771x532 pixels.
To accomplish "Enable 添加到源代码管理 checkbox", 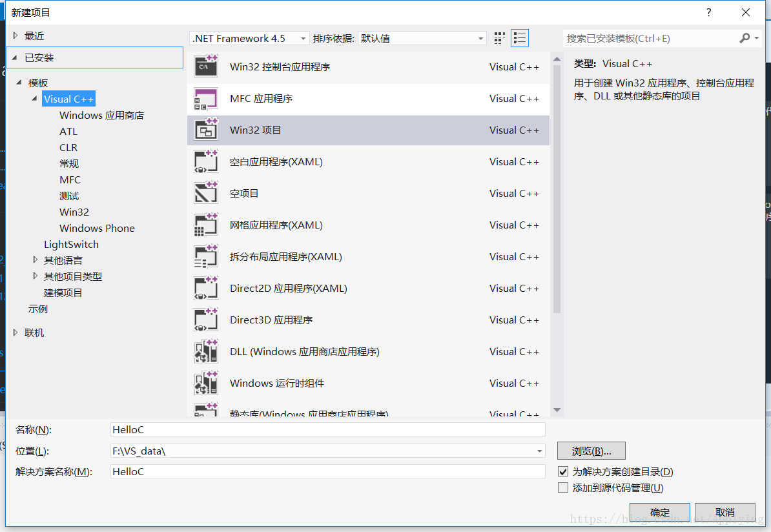I will pyautogui.click(x=563, y=487).
